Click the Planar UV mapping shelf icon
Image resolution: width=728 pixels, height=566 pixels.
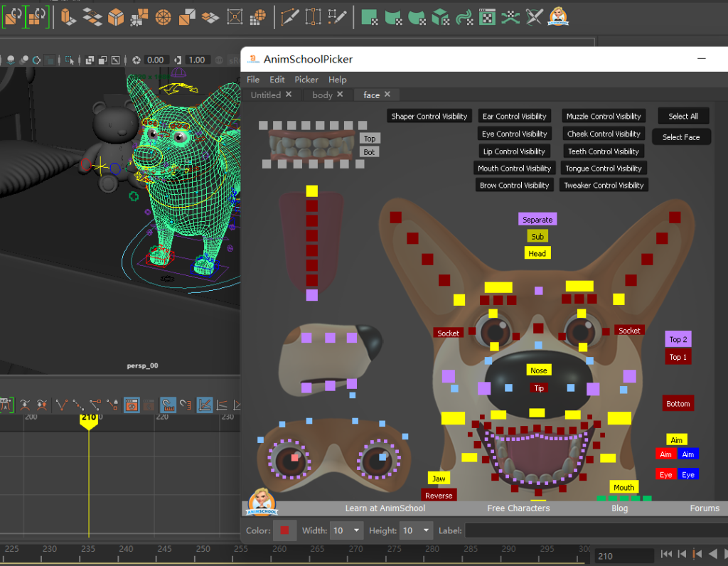[x=369, y=17]
